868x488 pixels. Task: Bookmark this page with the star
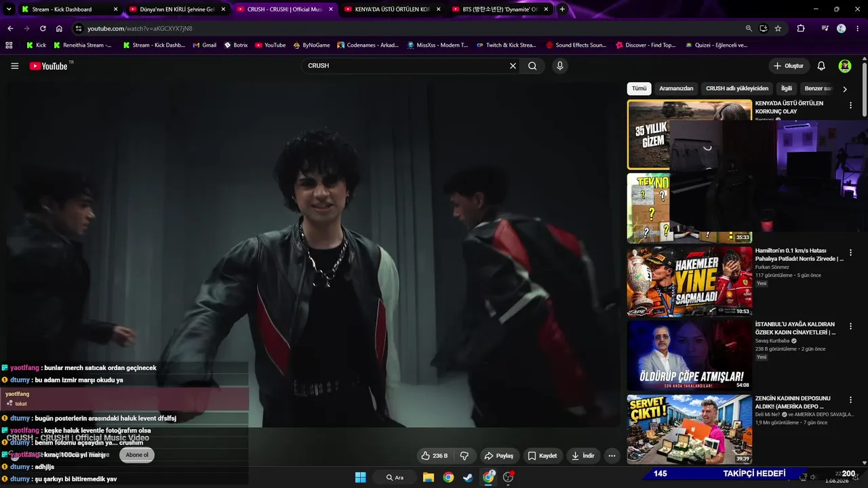tap(778, 28)
